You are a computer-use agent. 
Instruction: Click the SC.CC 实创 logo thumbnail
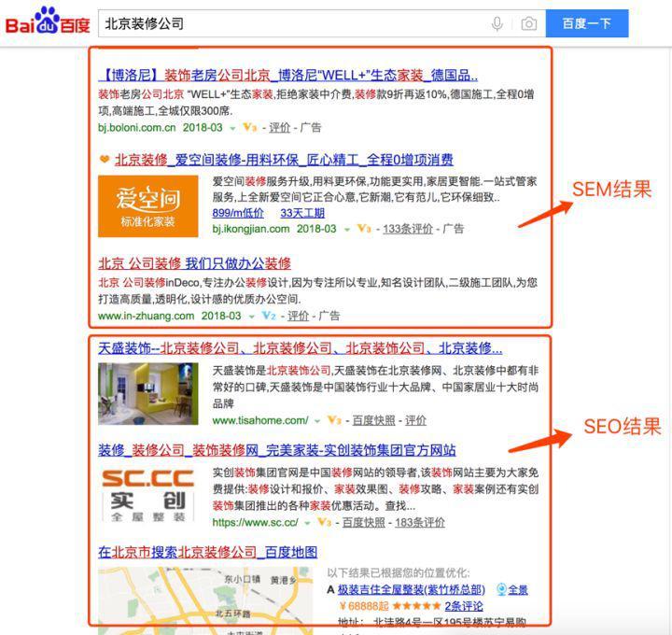147,495
